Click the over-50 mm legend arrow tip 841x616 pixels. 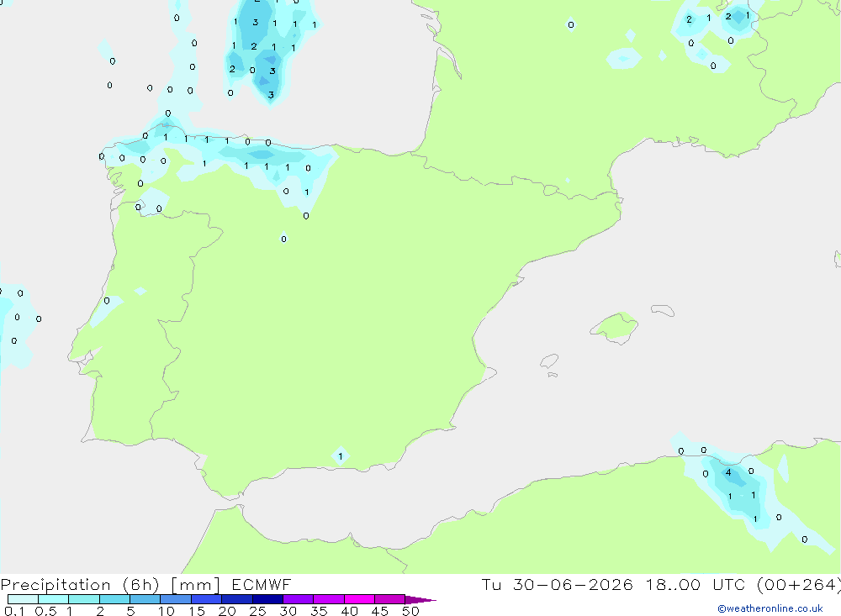[x=420, y=599]
